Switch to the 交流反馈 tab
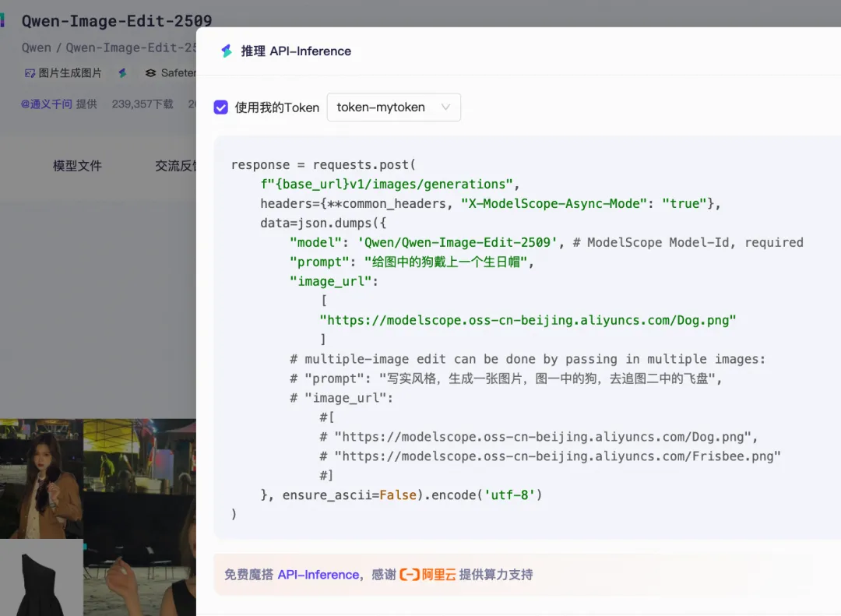This screenshot has width=841, height=616. (x=175, y=166)
